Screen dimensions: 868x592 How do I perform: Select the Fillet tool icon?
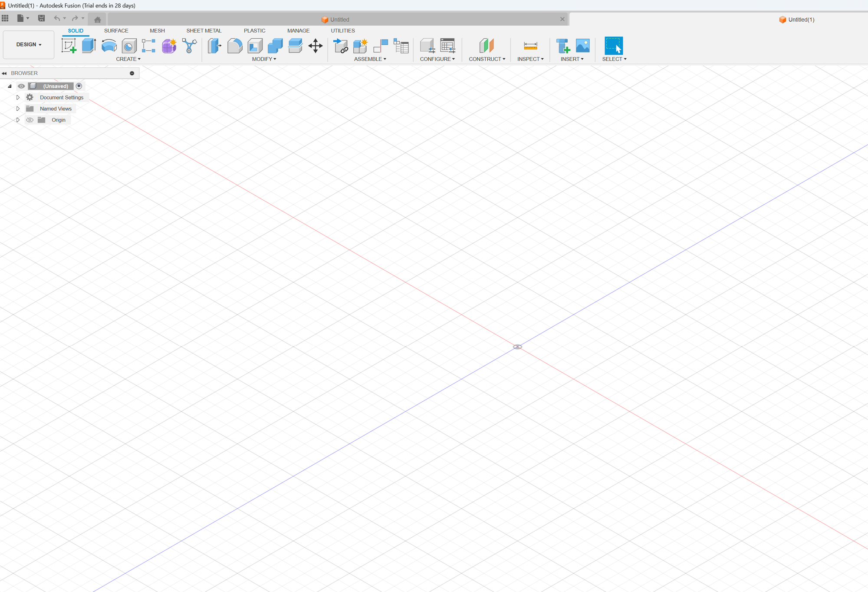click(x=235, y=46)
